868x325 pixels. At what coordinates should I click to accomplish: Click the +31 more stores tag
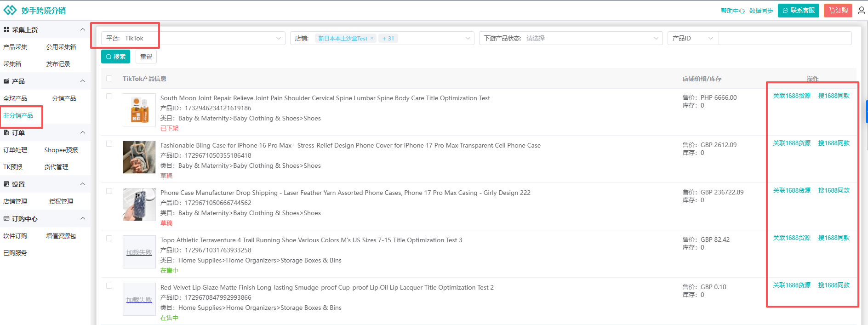tap(388, 38)
